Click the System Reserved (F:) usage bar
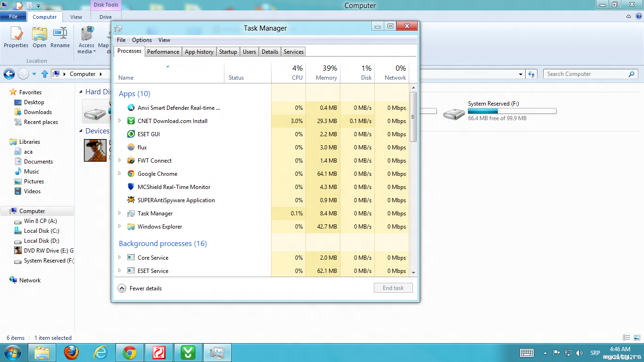 (512, 111)
